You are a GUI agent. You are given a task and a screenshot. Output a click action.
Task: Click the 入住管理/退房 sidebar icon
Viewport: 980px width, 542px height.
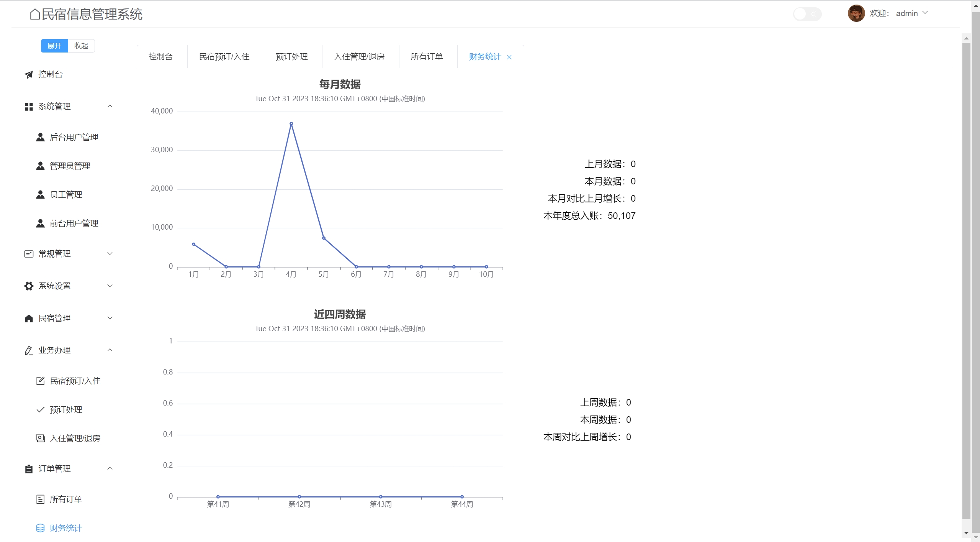click(40, 438)
